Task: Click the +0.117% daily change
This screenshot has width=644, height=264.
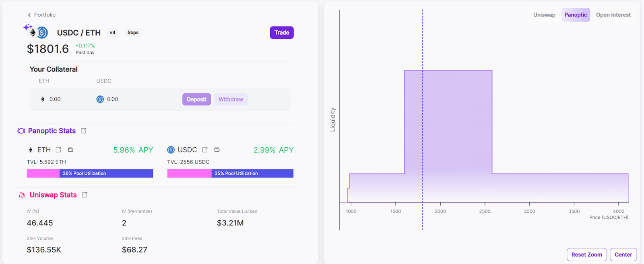Action: click(x=85, y=46)
